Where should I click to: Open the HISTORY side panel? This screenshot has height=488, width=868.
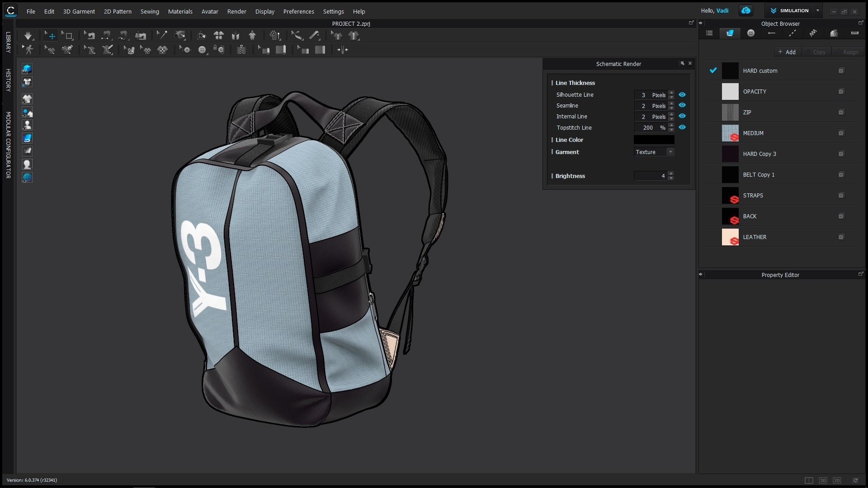(x=8, y=80)
